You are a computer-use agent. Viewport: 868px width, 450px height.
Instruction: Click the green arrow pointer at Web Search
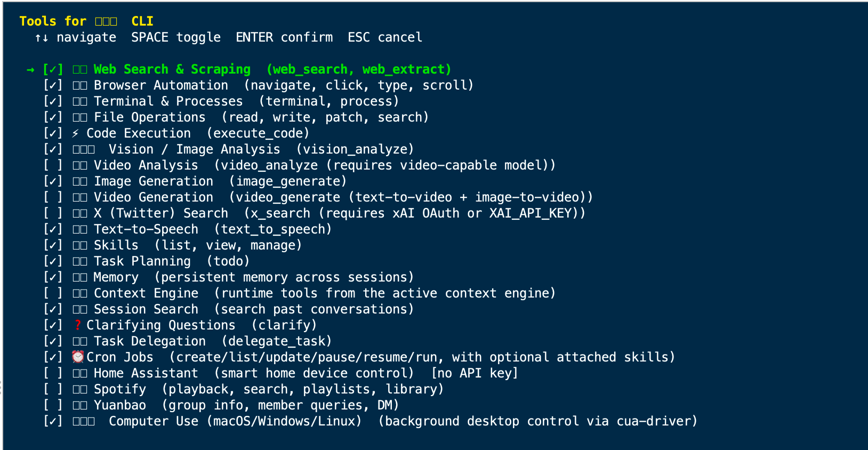30,70
